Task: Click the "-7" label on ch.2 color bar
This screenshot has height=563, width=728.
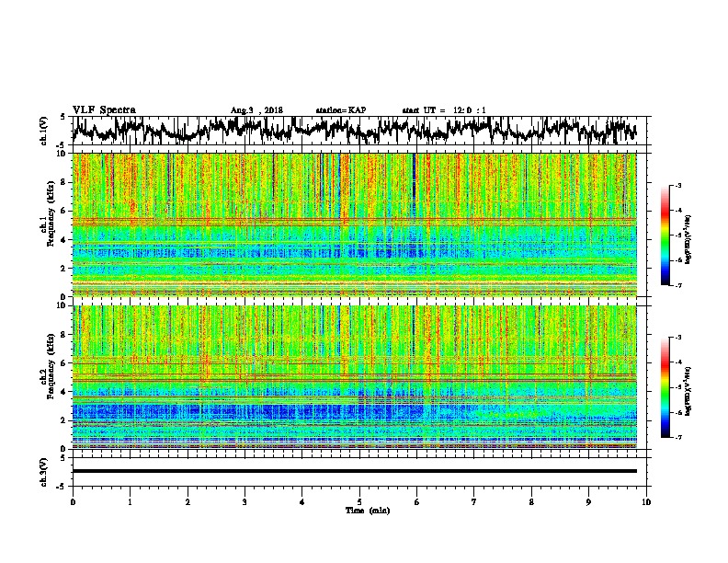Action: coord(677,438)
